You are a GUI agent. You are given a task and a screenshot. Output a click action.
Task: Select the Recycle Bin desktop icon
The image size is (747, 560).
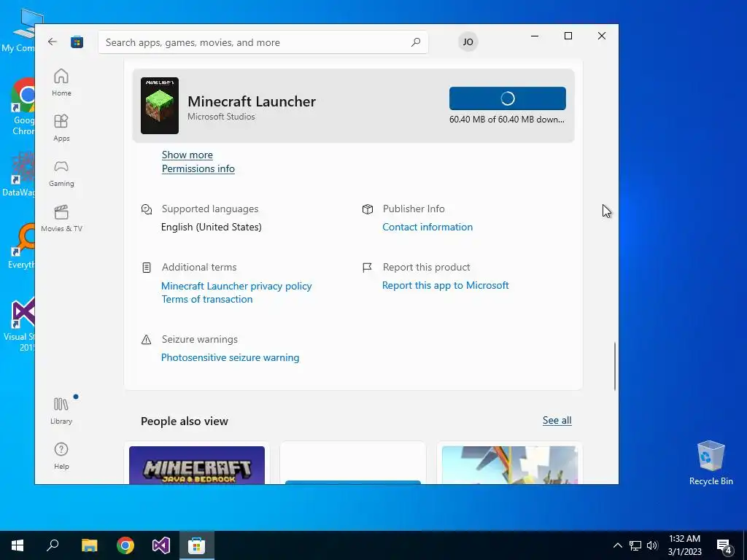(711, 463)
